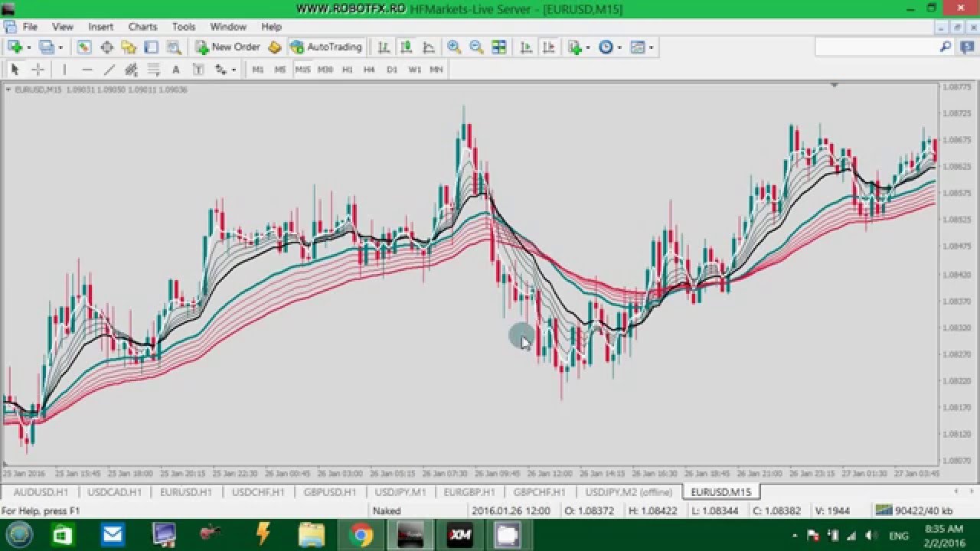Open the View menu
Screen dimensions: 980x551
tap(63, 27)
